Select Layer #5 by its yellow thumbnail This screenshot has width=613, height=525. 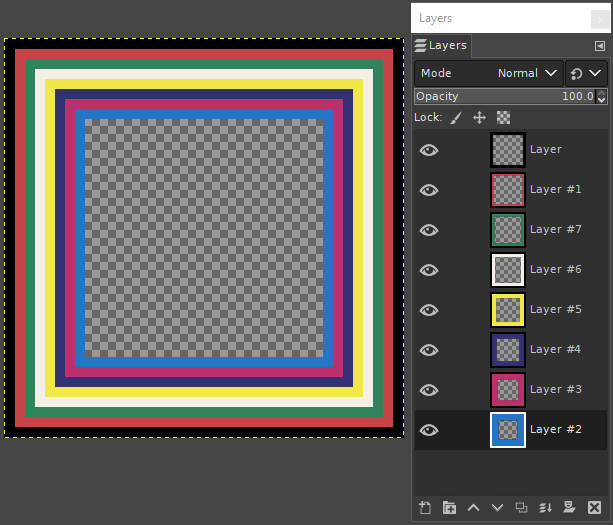[x=508, y=309]
